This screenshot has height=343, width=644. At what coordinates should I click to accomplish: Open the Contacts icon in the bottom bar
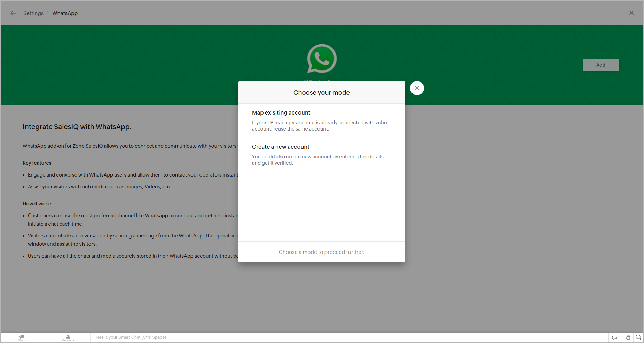tap(68, 338)
